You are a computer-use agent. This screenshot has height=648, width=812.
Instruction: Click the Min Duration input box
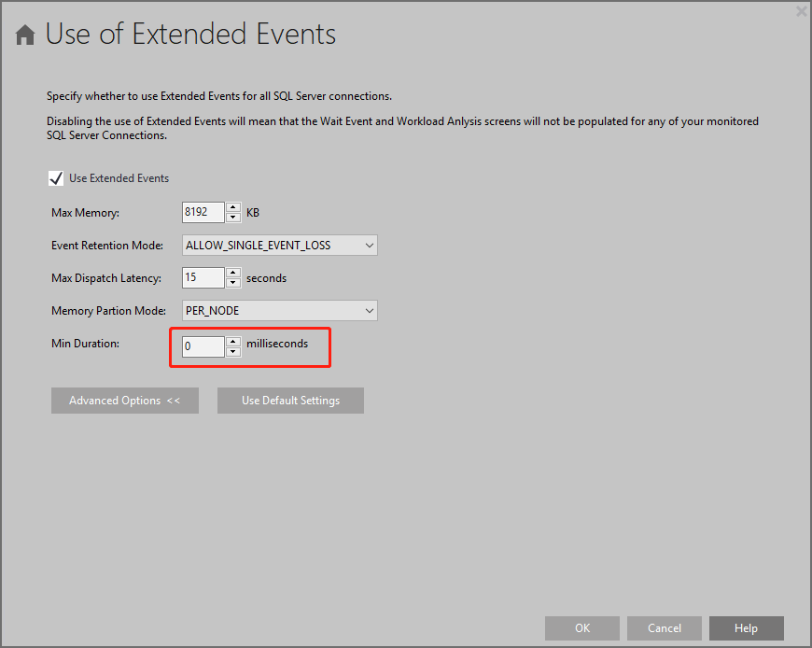(203, 346)
